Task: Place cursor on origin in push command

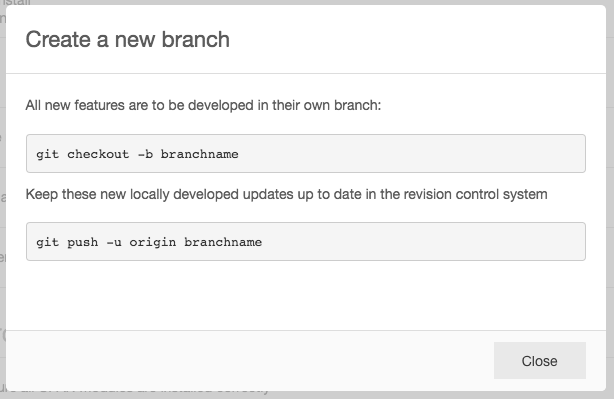Action: 153,242
